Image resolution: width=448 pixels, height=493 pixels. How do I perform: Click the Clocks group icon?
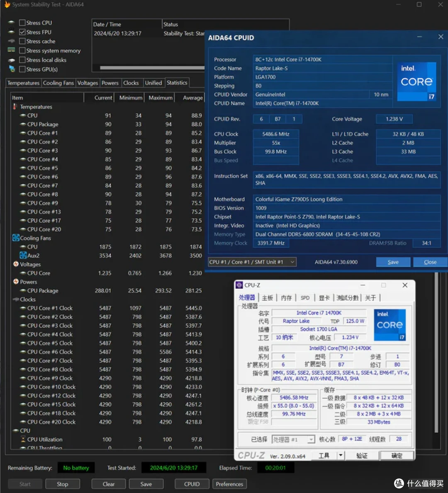click(x=16, y=299)
